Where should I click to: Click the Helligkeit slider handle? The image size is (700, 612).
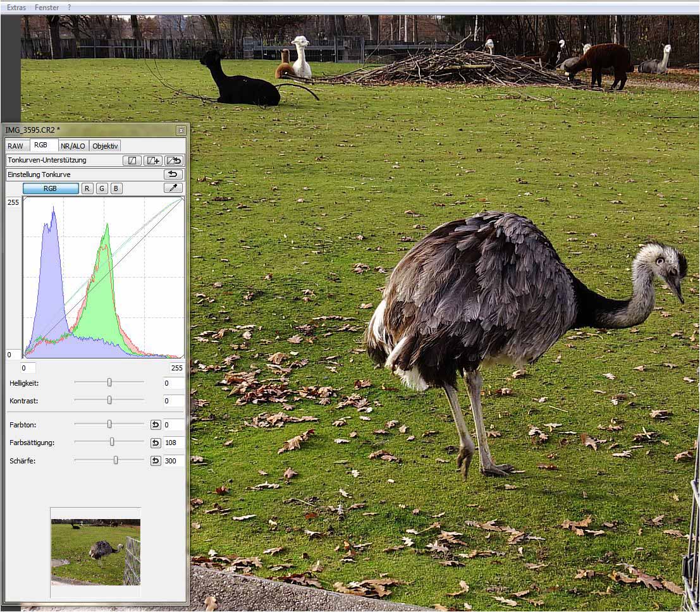click(x=109, y=382)
